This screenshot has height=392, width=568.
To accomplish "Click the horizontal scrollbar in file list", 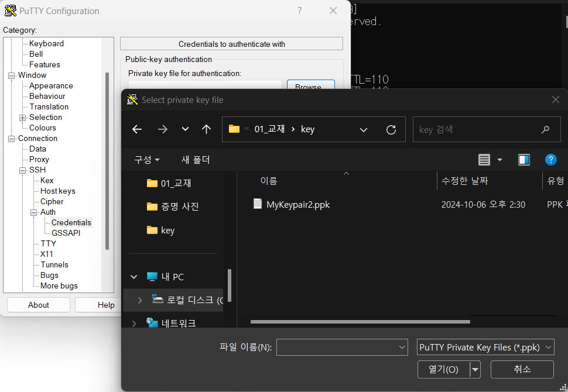I will [360, 321].
